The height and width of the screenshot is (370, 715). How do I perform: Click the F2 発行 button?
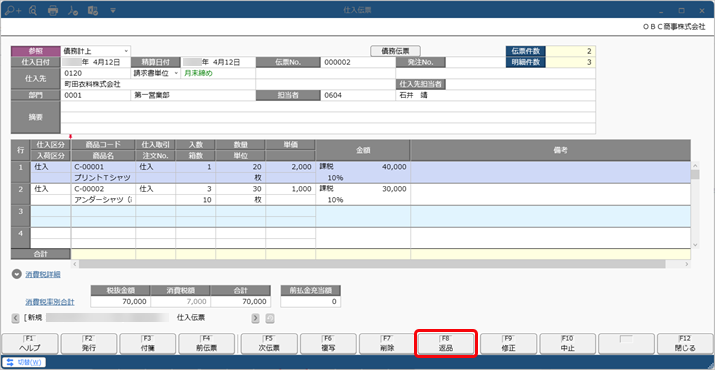(x=89, y=344)
